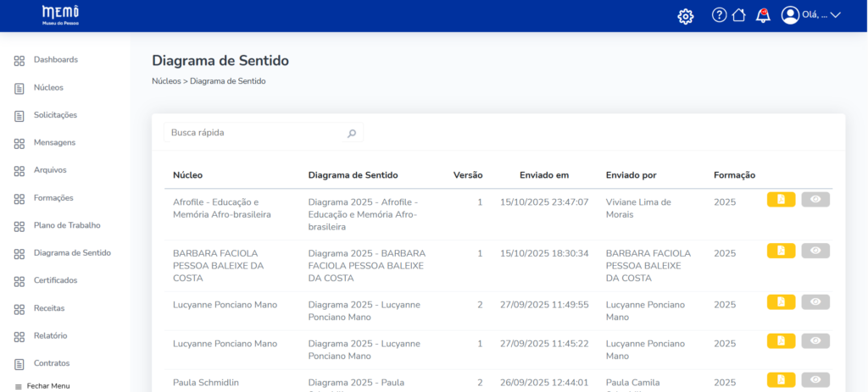The height and width of the screenshot is (392, 868).
Task: Select Plano de Trabalho in sidebar
Action: tap(66, 225)
